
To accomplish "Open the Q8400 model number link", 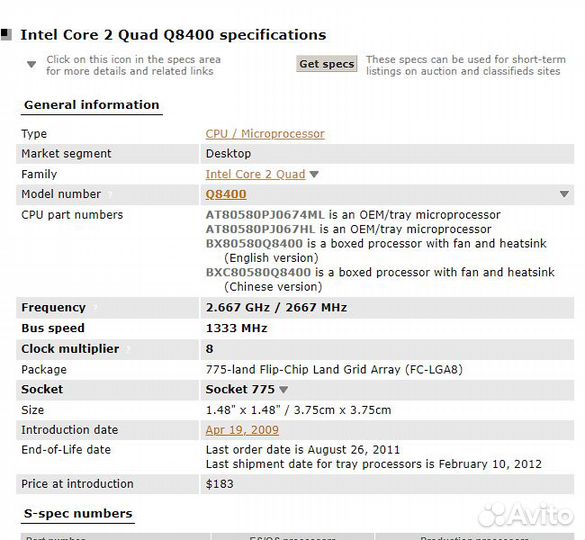I will click(226, 194).
